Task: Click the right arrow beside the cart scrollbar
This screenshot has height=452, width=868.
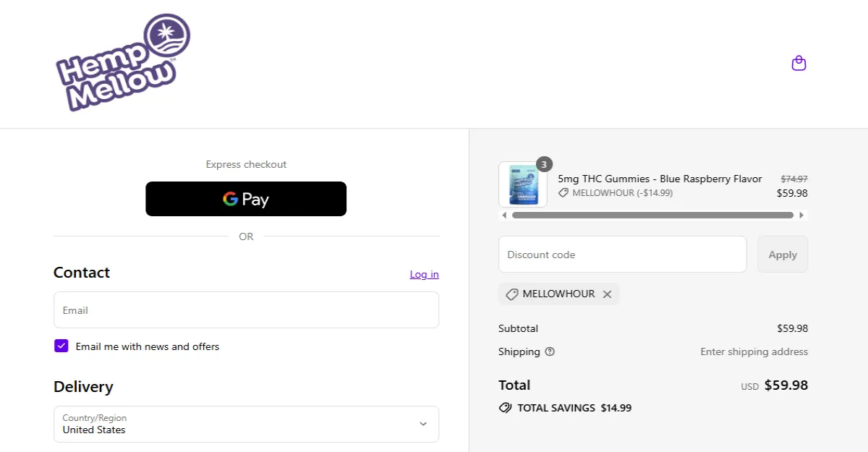Action: click(801, 215)
